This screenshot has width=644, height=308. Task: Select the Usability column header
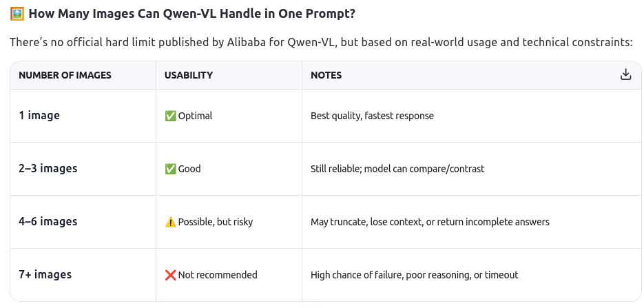point(189,75)
